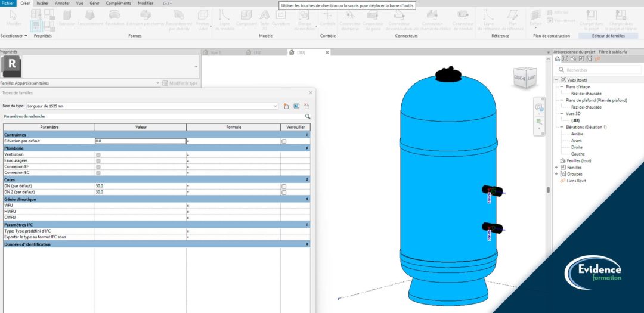
Task: Select the Extrusion tool in the ribbon
Action: [67, 17]
